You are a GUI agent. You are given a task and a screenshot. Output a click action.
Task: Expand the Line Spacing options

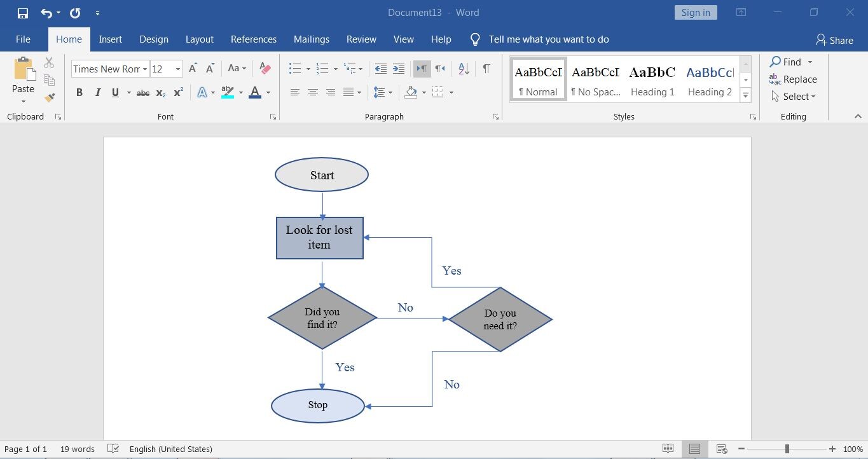[389, 92]
